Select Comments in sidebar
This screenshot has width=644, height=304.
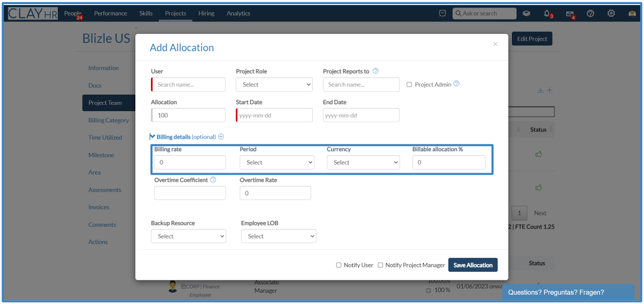pos(102,225)
